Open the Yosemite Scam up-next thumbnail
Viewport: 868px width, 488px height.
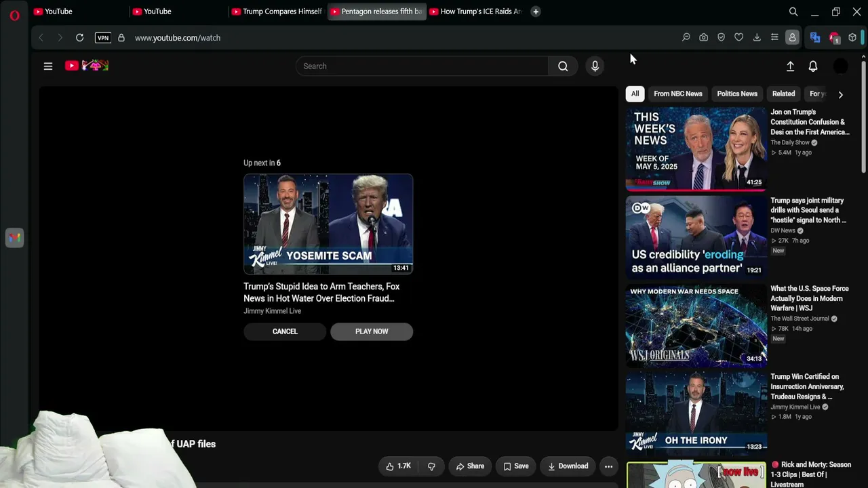pyautogui.click(x=328, y=224)
